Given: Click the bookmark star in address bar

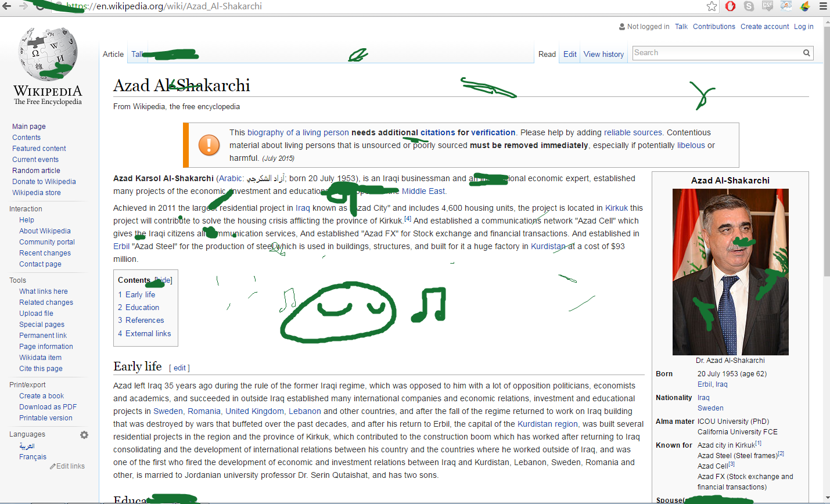Looking at the screenshot, I should tap(712, 6).
